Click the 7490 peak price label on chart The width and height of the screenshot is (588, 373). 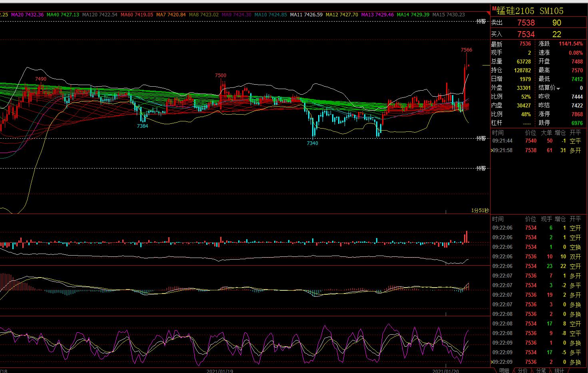pos(41,79)
